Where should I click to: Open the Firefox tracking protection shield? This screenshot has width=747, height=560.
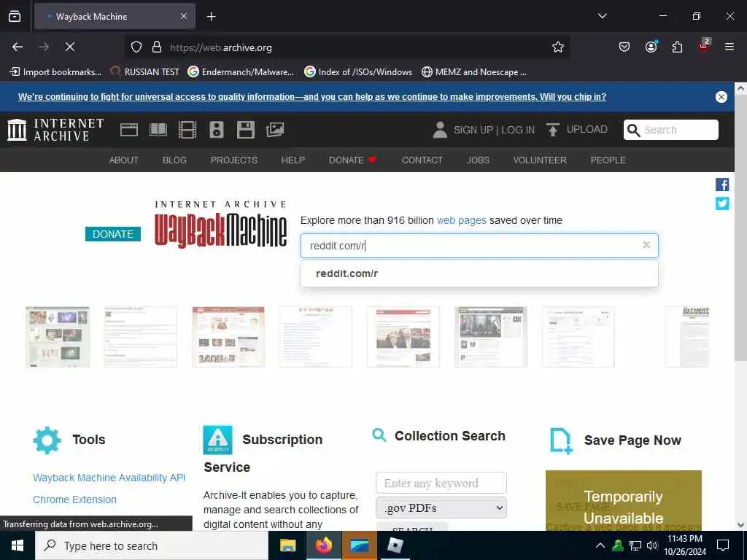tap(136, 47)
